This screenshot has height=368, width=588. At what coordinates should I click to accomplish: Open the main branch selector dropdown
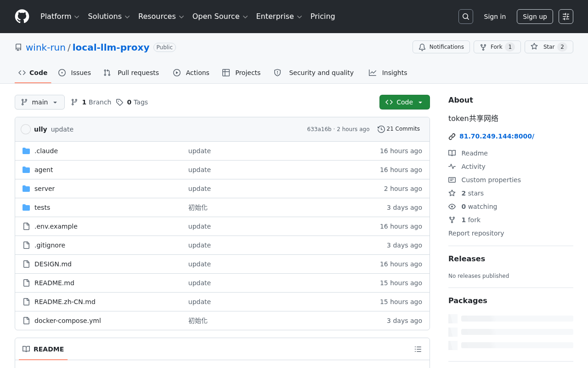pos(40,102)
